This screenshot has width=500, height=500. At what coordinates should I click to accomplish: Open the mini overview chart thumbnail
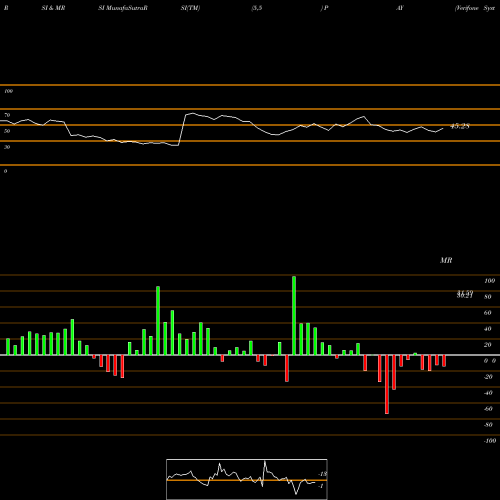click(247, 479)
